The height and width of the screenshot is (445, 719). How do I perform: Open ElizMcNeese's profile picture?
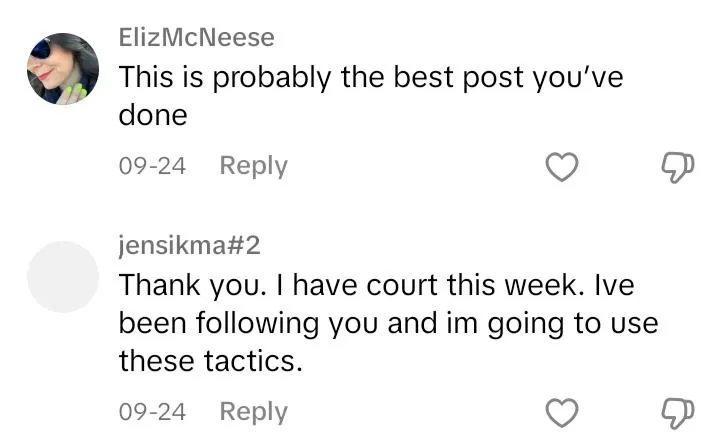(x=63, y=69)
